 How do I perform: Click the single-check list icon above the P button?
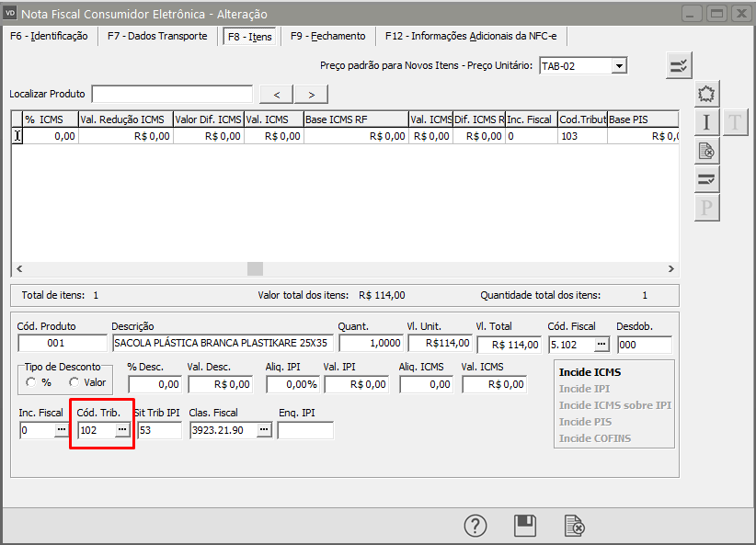click(x=706, y=179)
